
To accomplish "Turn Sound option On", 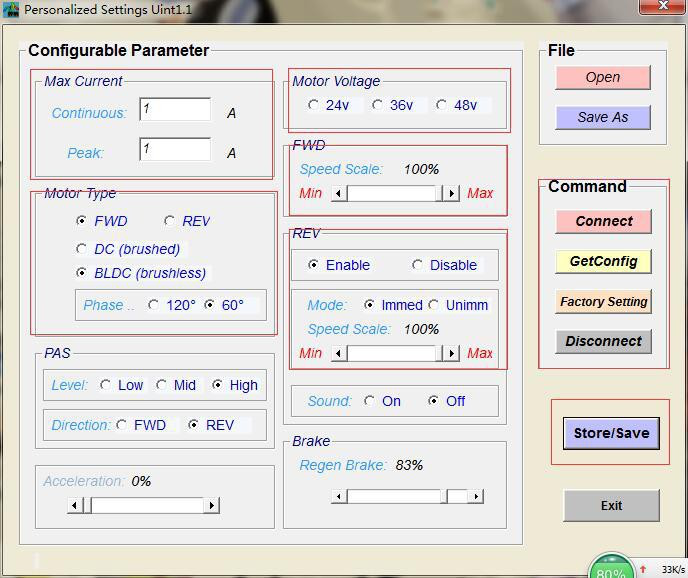I will 370,401.
